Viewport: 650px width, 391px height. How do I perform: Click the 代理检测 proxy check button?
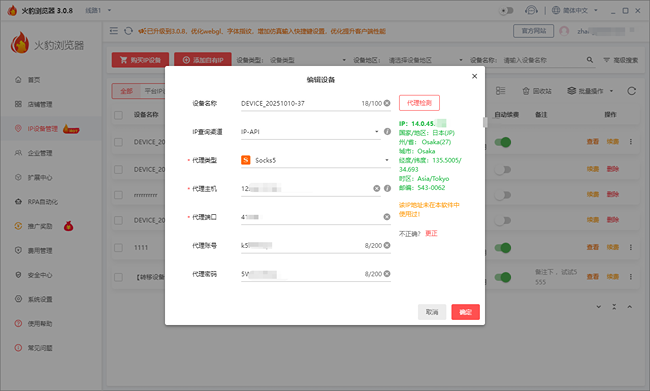tap(419, 103)
